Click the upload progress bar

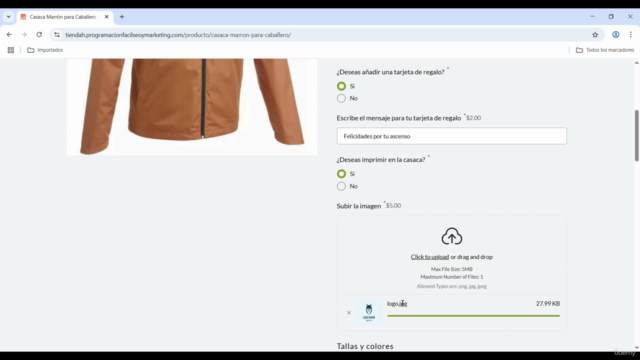(473, 316)
